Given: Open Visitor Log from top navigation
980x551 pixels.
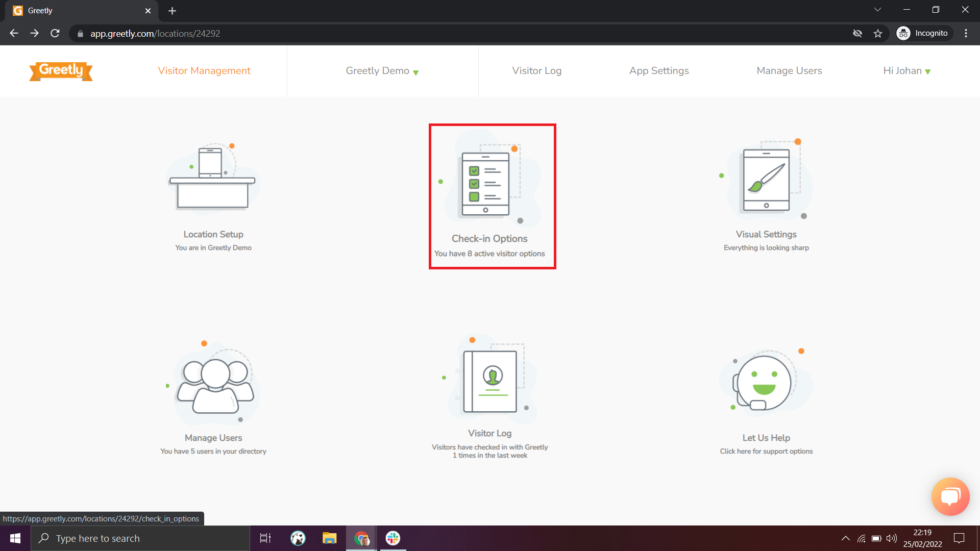Looking at the screenshot, I should [536, 71].
